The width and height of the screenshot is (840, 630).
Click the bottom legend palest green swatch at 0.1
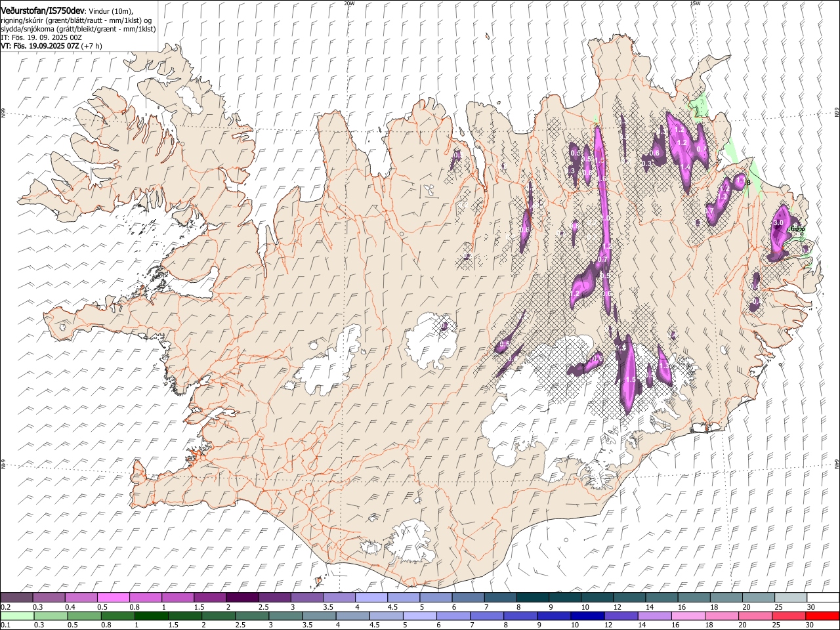pos(18,616)
